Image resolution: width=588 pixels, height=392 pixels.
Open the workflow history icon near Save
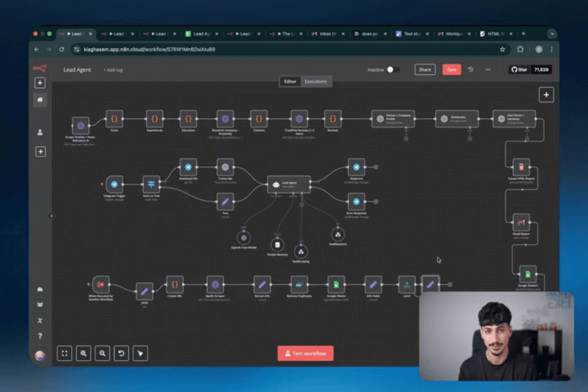tap(470, 69)
